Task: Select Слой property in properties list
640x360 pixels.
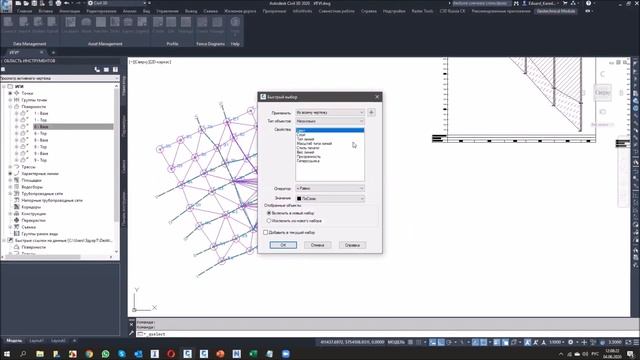Action: point(301,135)
